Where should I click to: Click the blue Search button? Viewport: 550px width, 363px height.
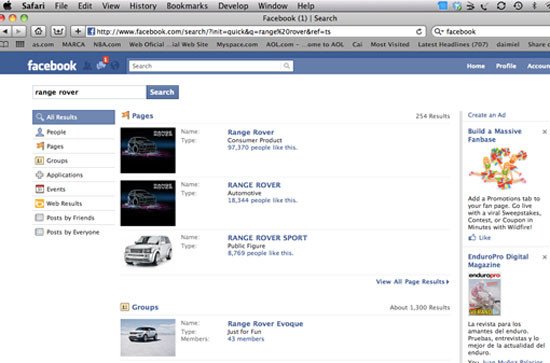click(x=162, y=92)
